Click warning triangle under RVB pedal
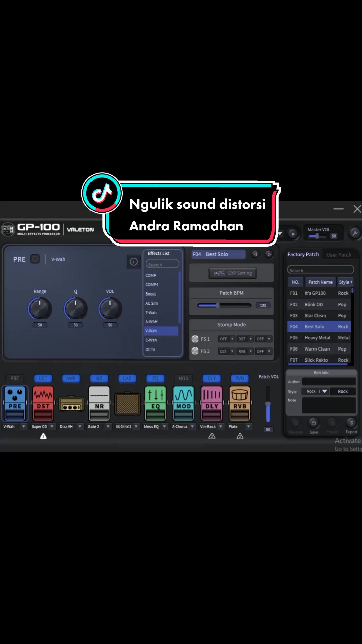 [x=240, y=436]
